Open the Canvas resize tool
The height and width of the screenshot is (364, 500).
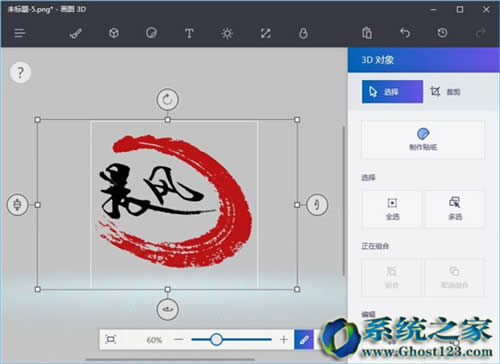(x=265, y=33)
